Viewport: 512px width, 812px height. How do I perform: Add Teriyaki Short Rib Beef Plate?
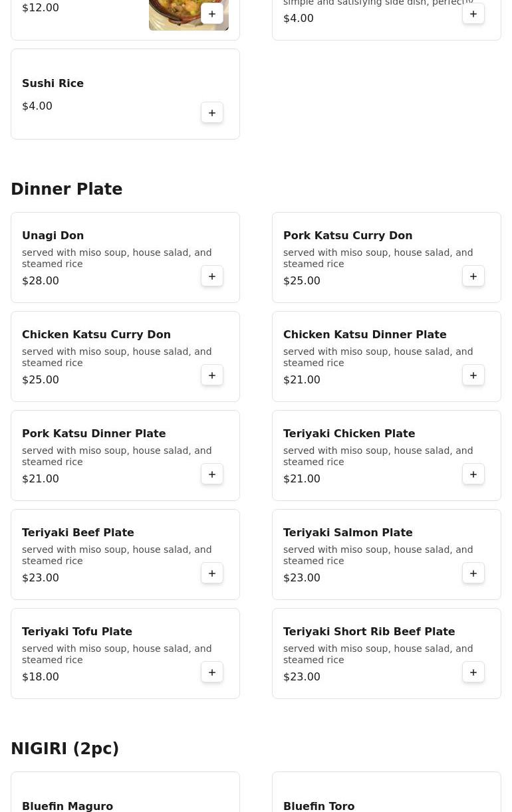(473, 672)
